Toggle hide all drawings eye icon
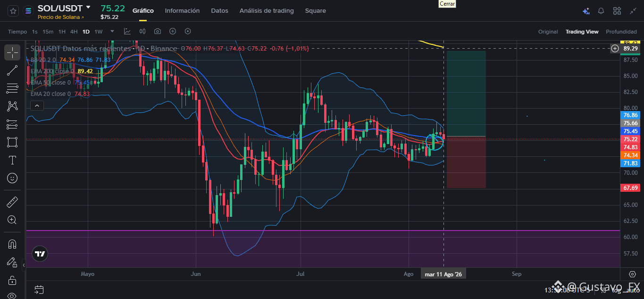Screen dimensions: 644x299 pos(12,296)
